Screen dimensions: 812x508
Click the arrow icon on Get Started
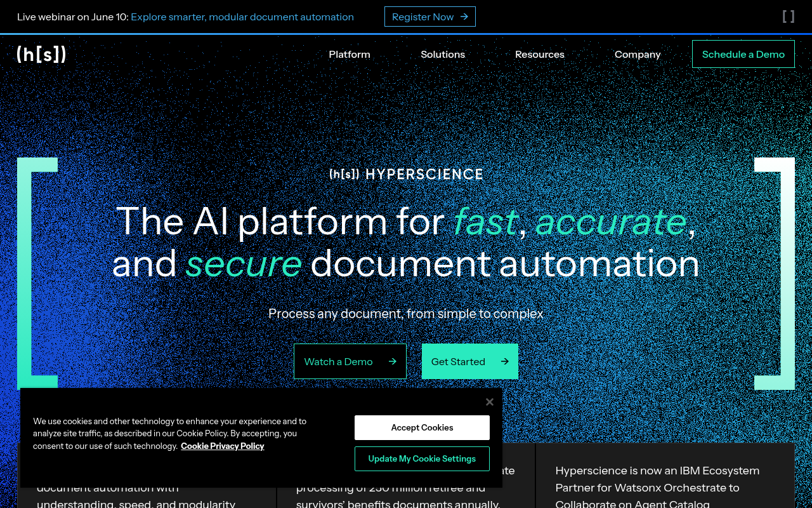(504, 361)
